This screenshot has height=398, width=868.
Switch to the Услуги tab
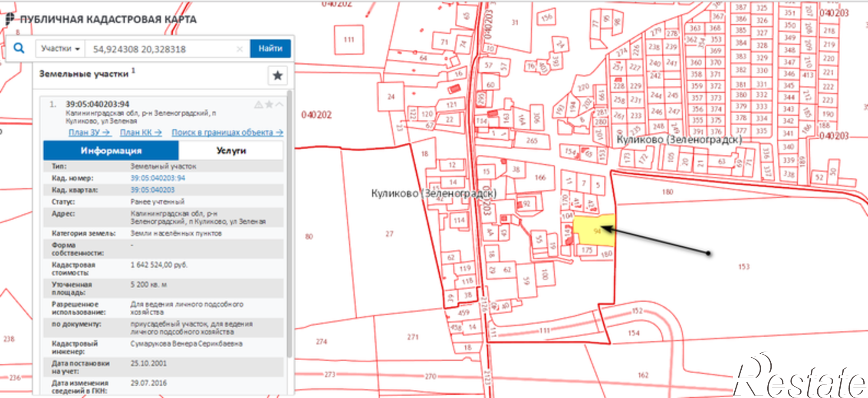click(x=231, y=150)
